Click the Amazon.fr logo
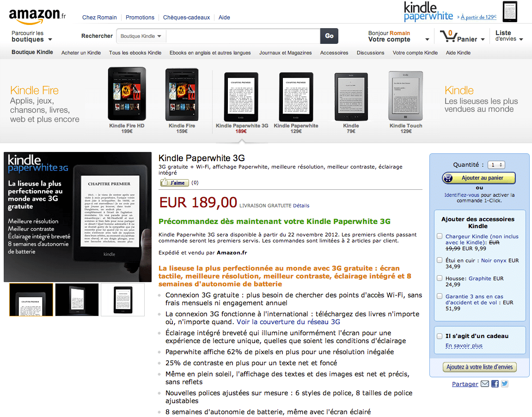 pyautogui.click(x=37, y=16)
